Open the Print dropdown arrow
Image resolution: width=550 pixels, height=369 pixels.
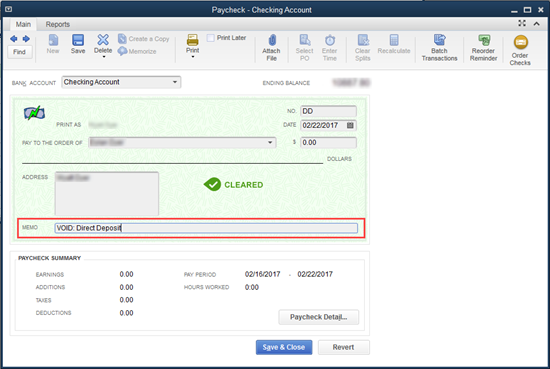coord(193,57)
